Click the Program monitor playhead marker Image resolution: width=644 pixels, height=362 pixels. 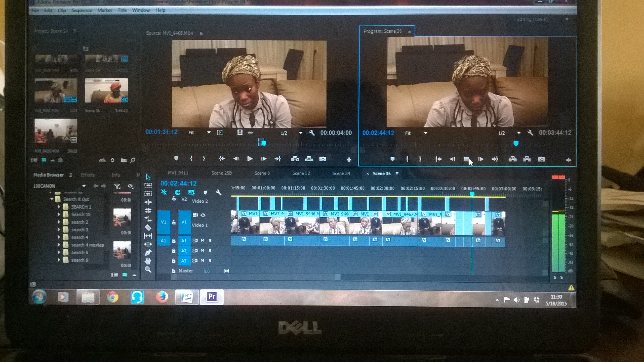tap(516, 143)
